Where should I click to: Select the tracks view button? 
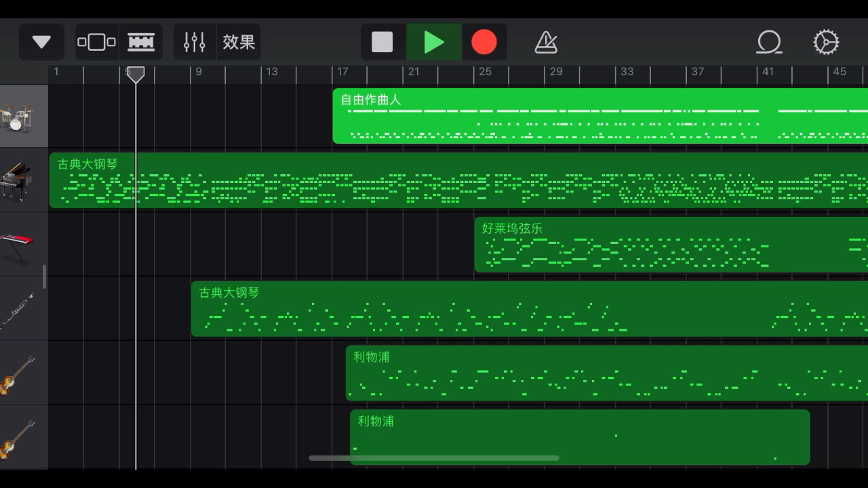[x=141, y=42]
